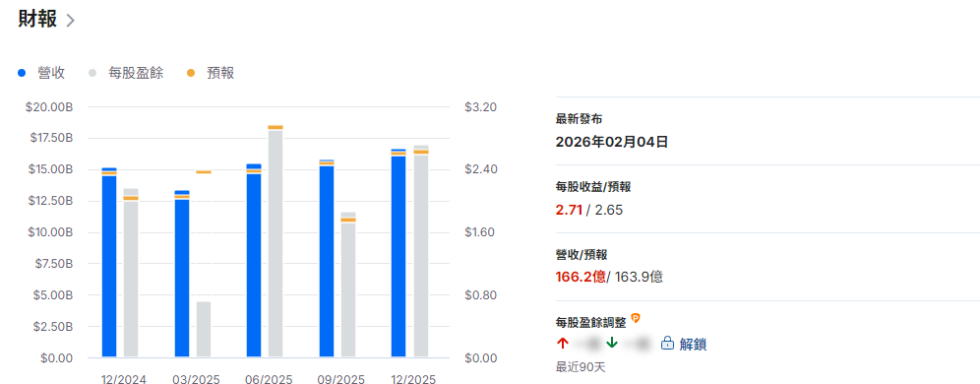980x384 pixels.
Task: Select the 12/2024 grey EPS bar
Action: (131, 274)
